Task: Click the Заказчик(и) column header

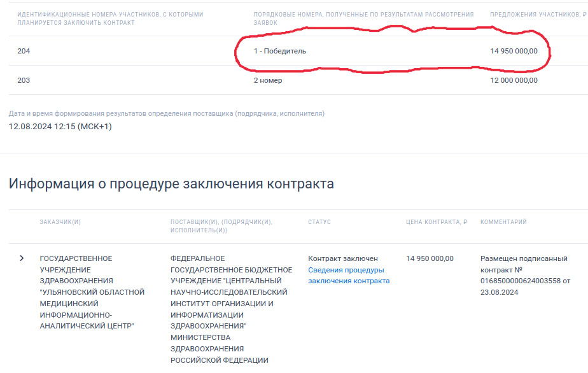Action: coord(60,222)
